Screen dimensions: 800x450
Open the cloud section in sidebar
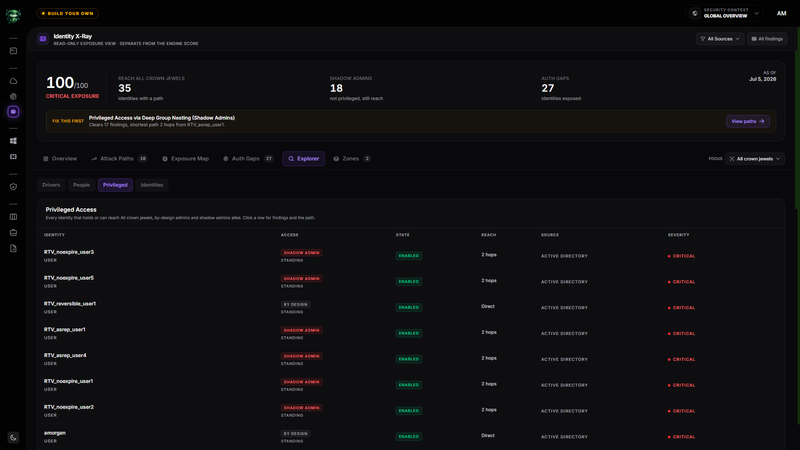[x=13, y=81]
